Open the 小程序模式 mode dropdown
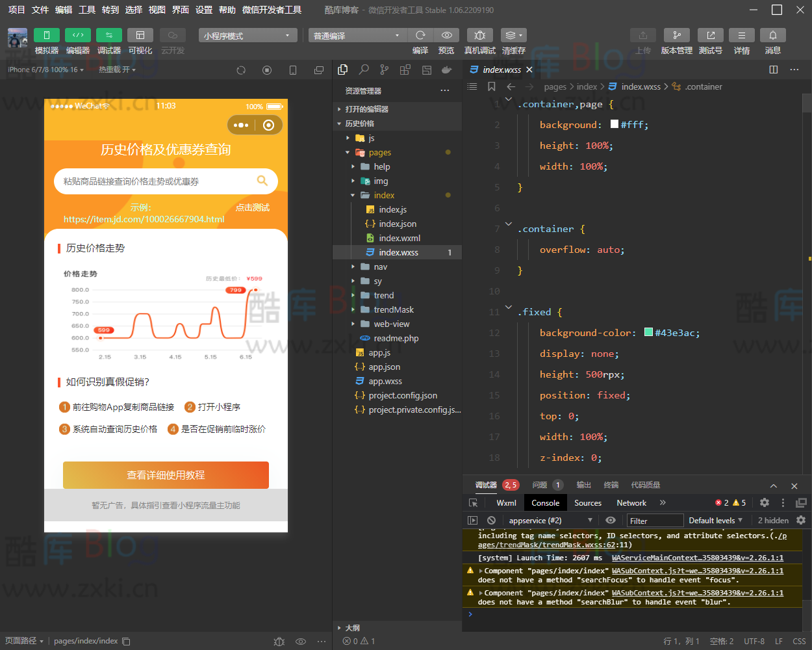 pyautogui.click(x=247, y=36)
